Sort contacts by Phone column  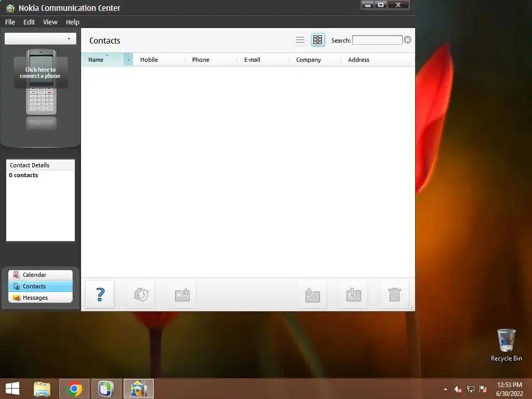211,60
